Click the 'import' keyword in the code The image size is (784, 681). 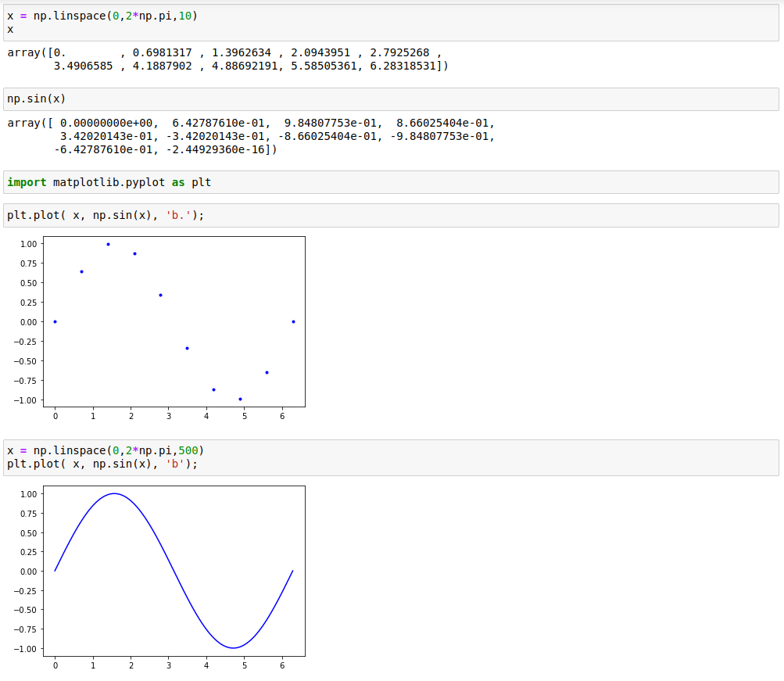pyautogui.click(x=27, y=182)
